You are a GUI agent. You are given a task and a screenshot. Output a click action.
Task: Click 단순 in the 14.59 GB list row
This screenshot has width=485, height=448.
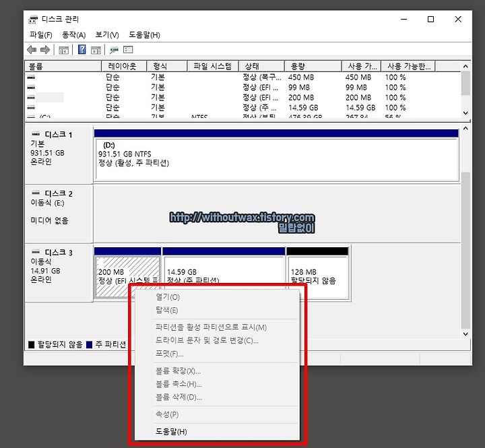[112, 108]
